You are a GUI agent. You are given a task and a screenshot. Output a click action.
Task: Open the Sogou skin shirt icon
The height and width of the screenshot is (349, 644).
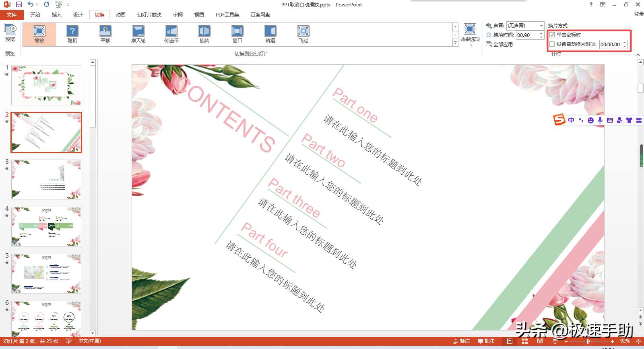pyautogui.click(x=629, y=120)
